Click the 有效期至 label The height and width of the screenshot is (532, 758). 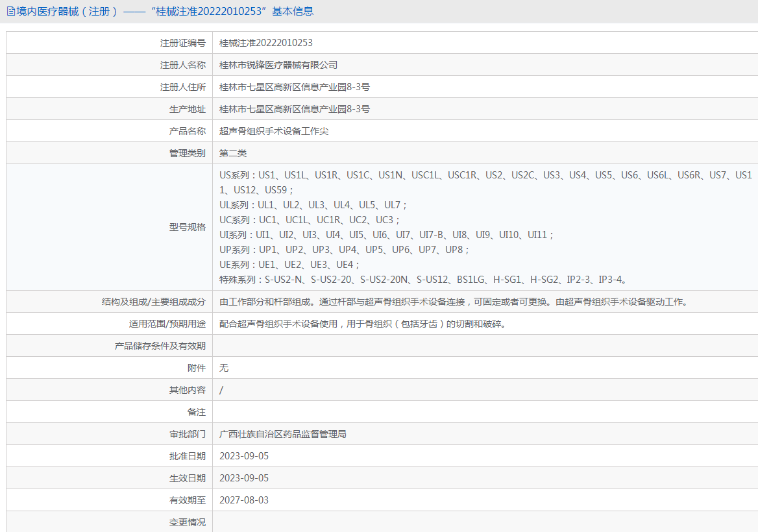(x=187, y=501)
